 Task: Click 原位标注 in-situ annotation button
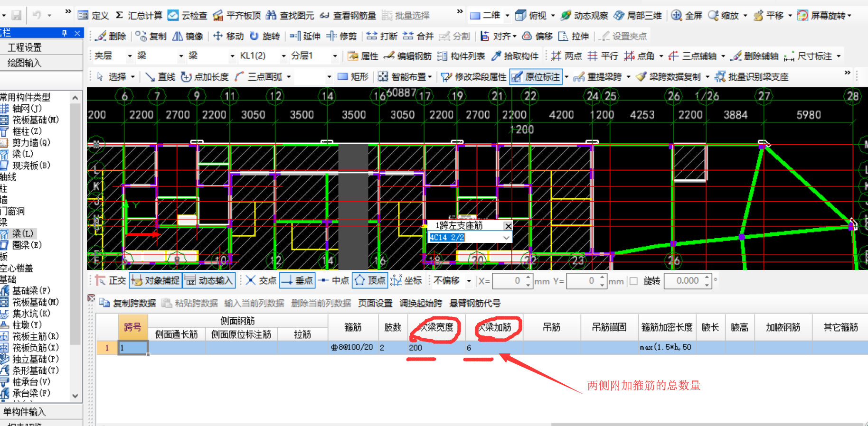(537, 76)
